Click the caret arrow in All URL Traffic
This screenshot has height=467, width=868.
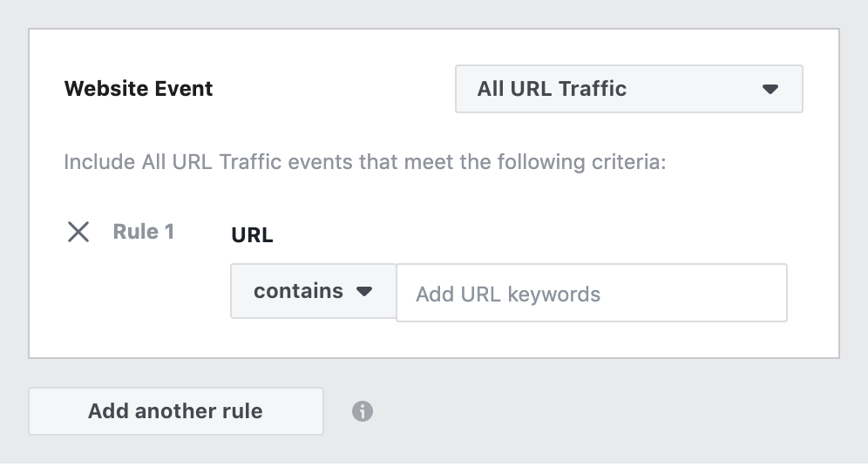770,89
